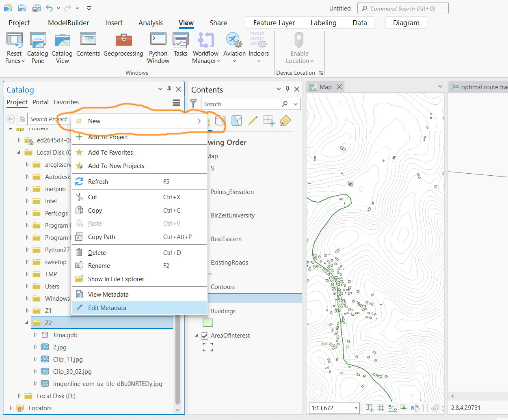The height and width of the screenshot is (420, 508).
Task: Click the yellow label tag icon
Action: click(285, 121)
